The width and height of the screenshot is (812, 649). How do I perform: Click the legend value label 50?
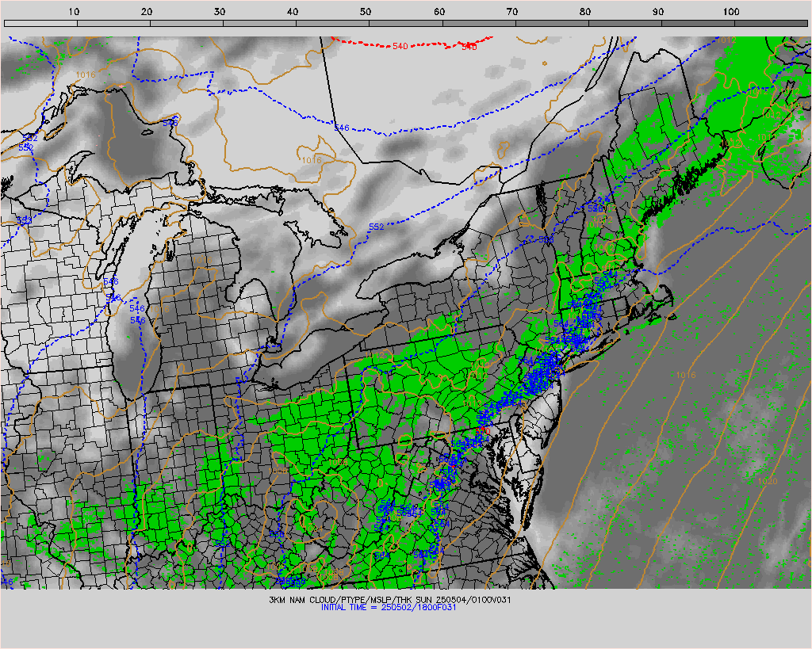366,11
